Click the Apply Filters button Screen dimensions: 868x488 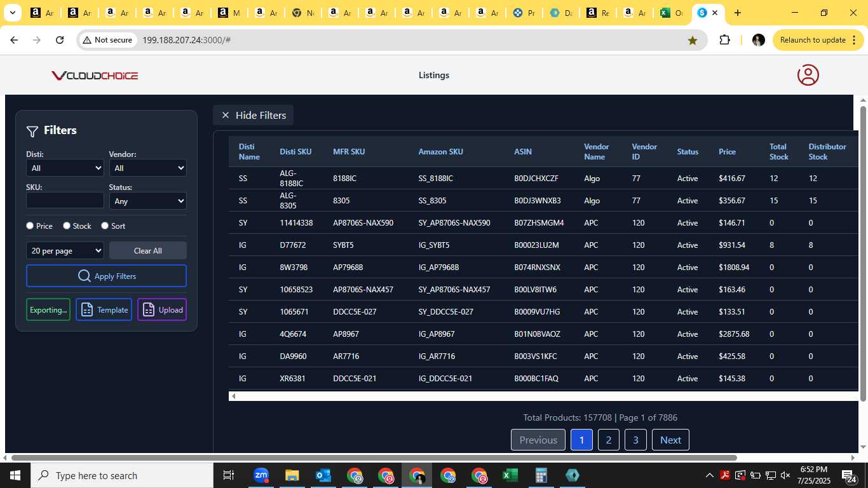click(106, 276)
